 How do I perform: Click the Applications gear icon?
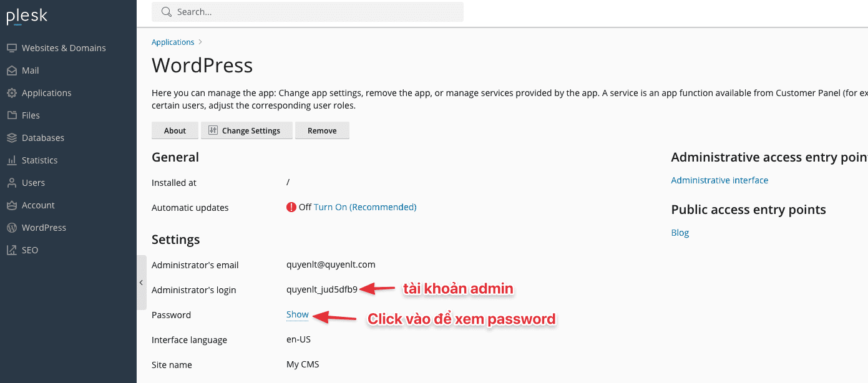[x=11, y=93]
